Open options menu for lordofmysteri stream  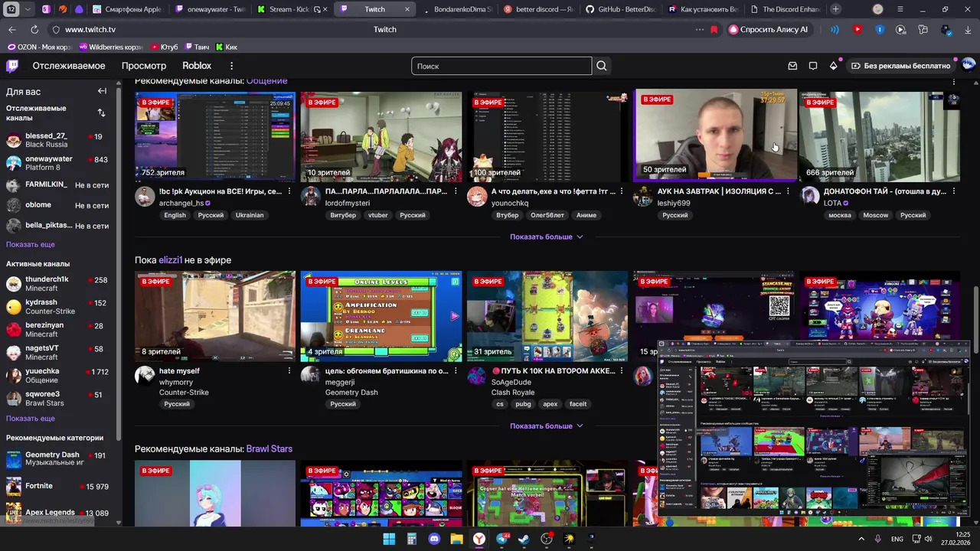tap(456, 191)
